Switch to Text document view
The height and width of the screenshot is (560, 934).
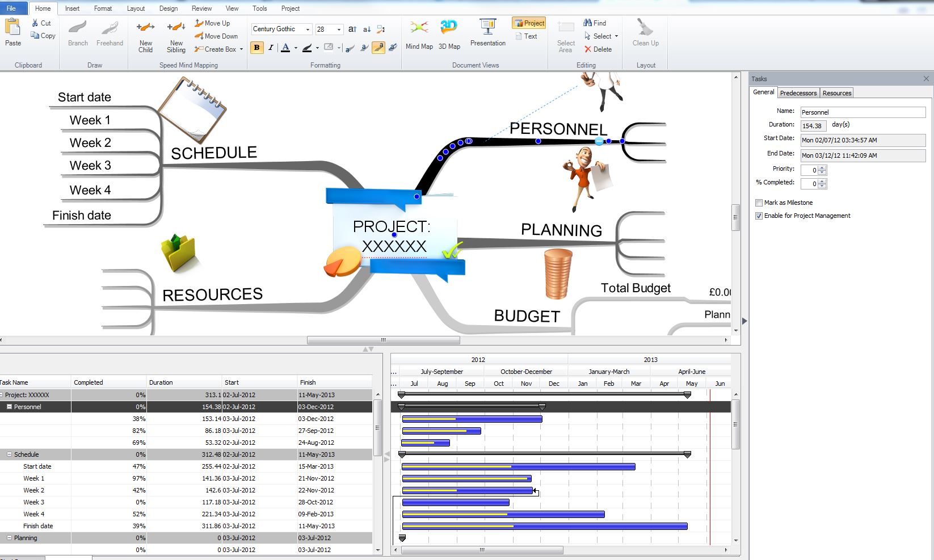pyautogui.click(x=526, y=36)
